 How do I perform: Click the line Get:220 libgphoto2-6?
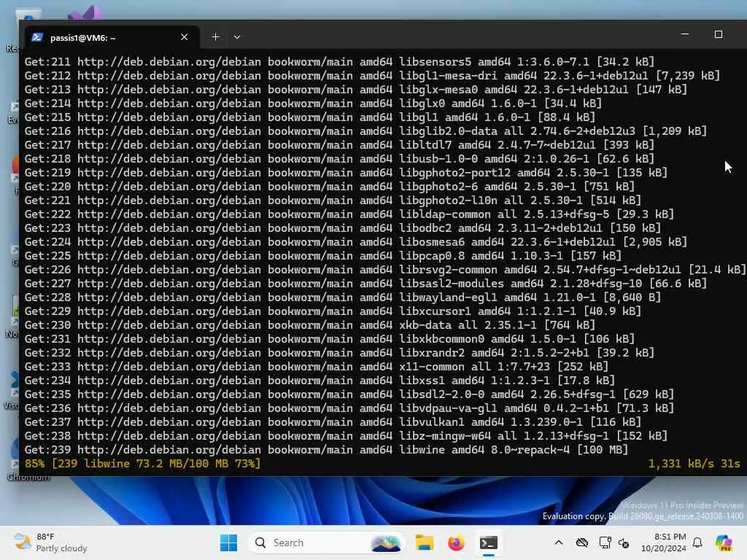(x=330, y=186)
